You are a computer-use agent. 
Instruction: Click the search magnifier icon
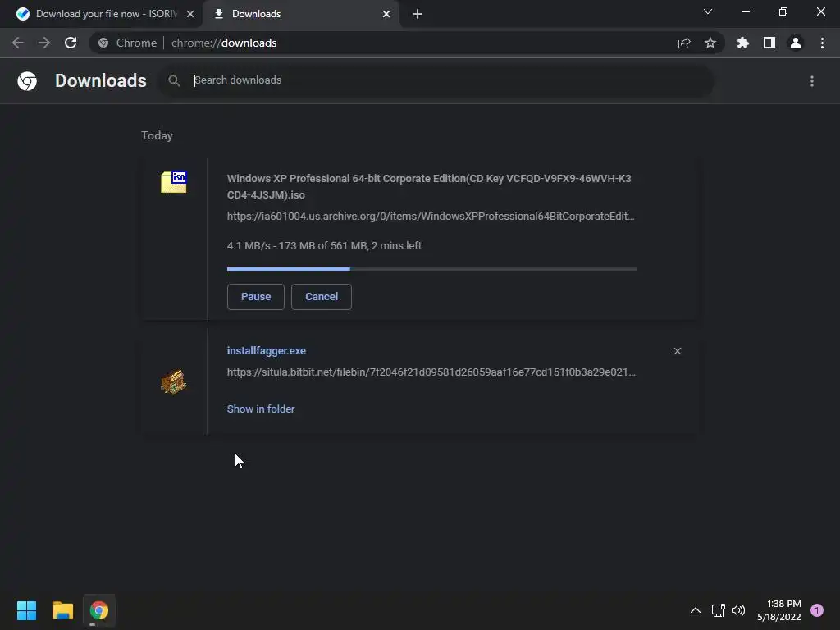[174, 81]
